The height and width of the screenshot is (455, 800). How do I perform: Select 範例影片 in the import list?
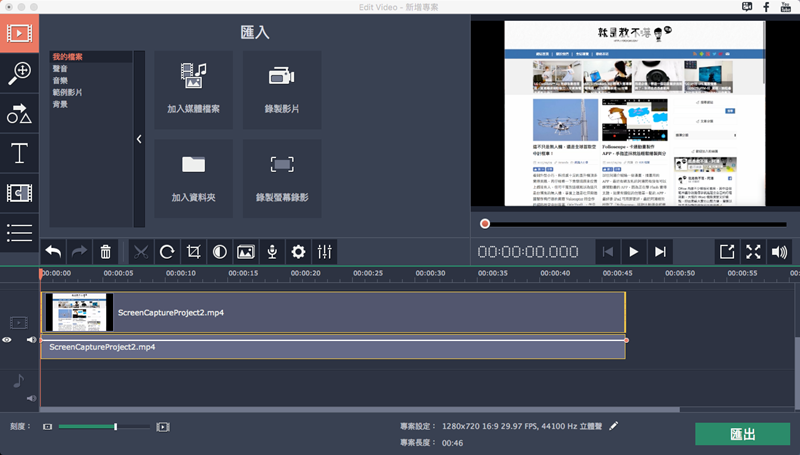67,92
